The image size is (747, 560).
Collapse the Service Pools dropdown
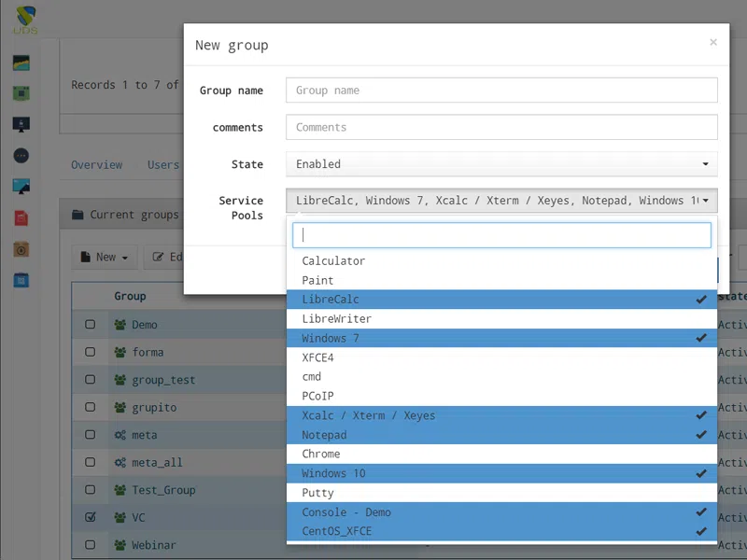[501, 201]
